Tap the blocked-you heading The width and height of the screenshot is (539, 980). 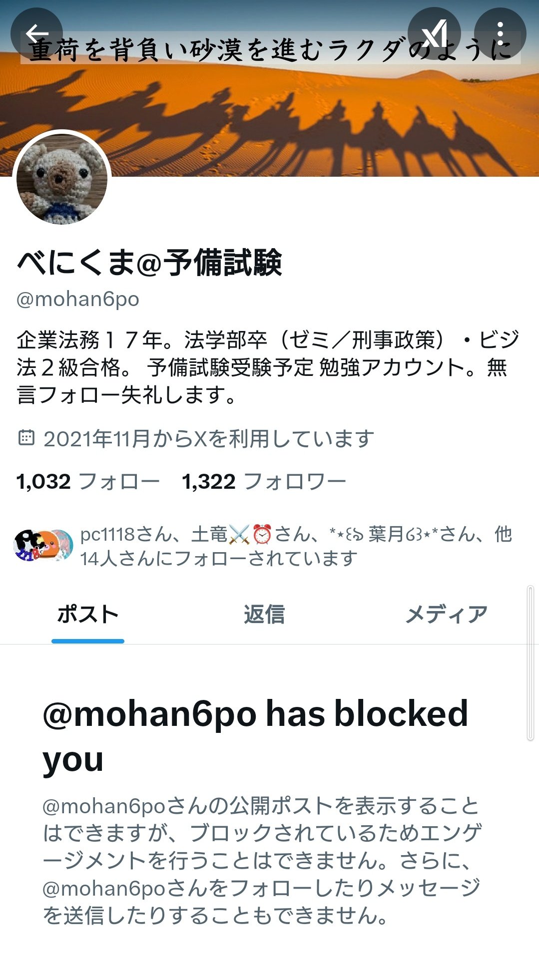coord(255,736)
